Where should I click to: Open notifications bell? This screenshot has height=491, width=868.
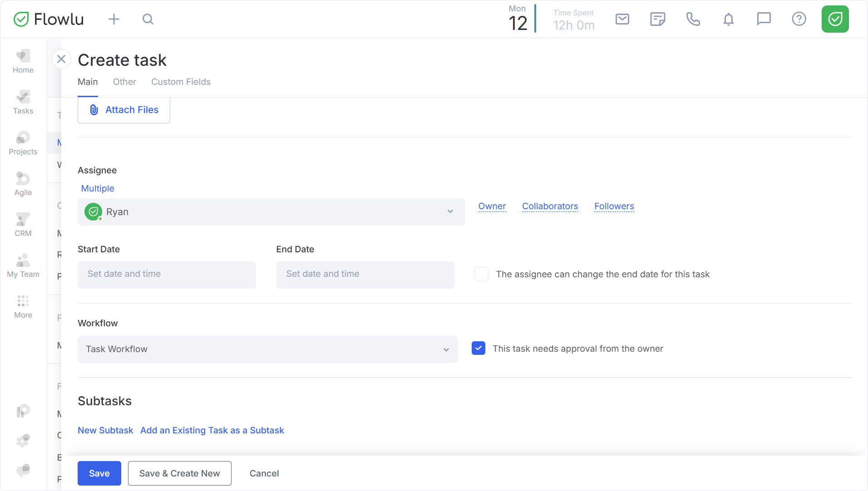[x=728, y=19]
